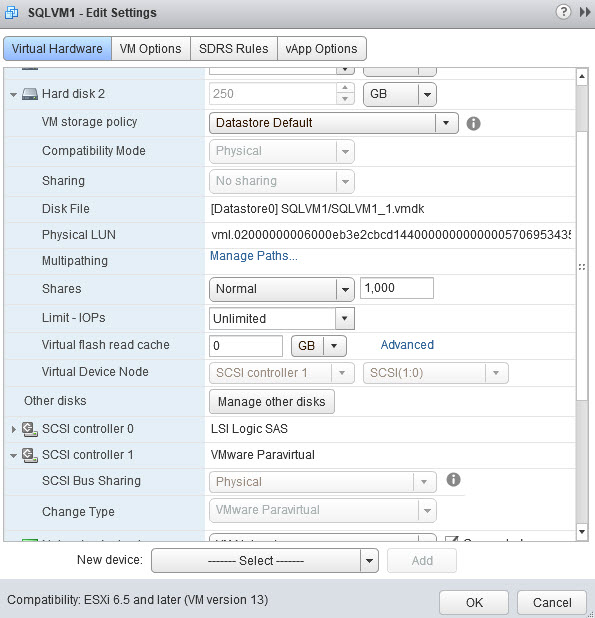595x618 pixels.
Task: Click the Multipathing row label
Action: [x=75, y=261]
